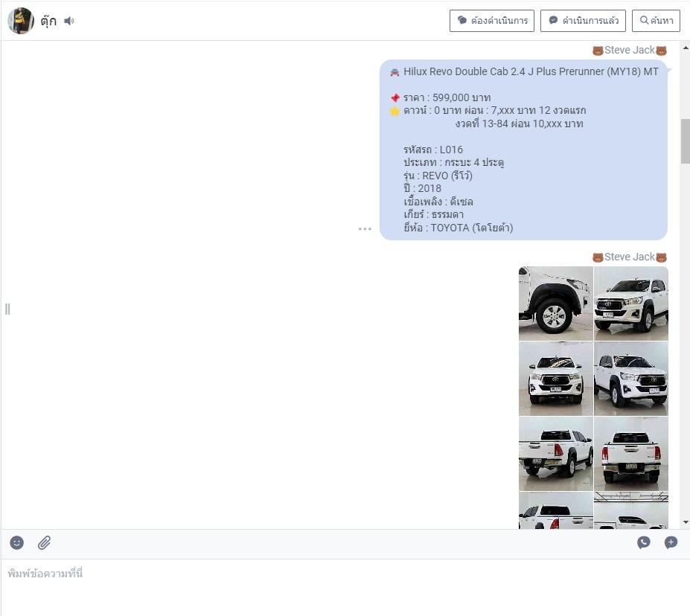This screenshot has height=616, width=690.
Task: Click the plus chat bubble icon
Action: (x=671, y=542)
